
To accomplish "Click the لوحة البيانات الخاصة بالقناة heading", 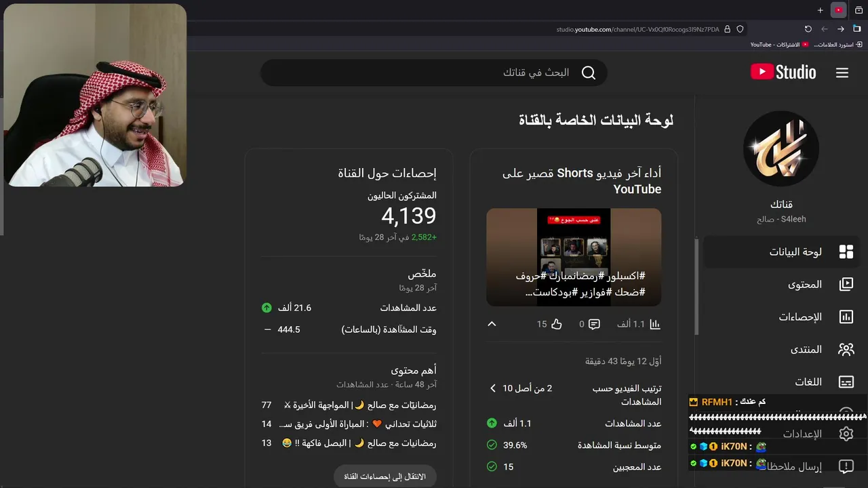I will pos(596,121).
